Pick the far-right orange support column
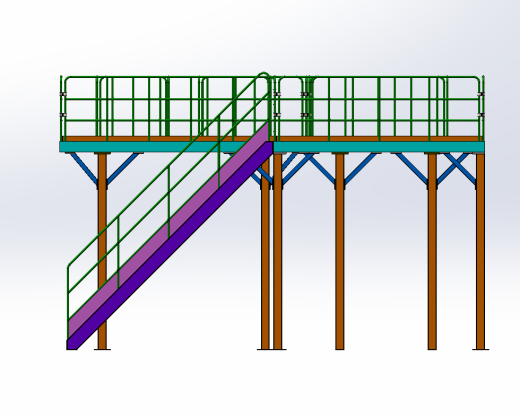The width and height of the screenshot is (520, 417). coord(480,251)
